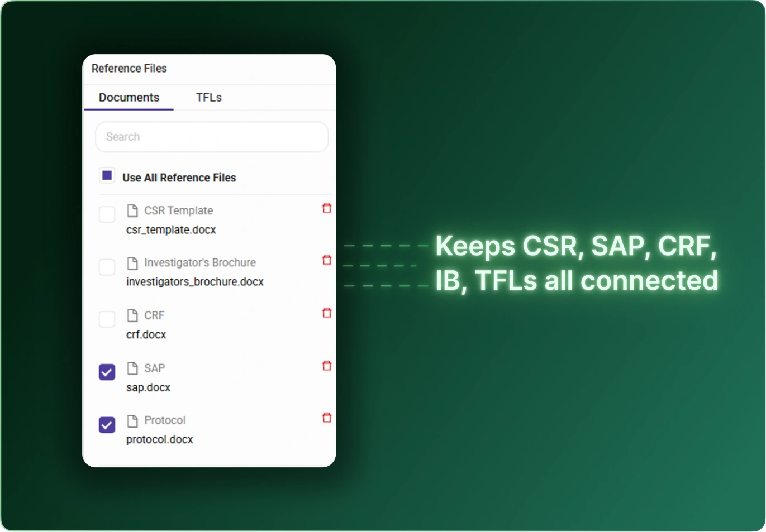Click the Protocol document icon
766x532 pixels.
click(x=132, y=420)
